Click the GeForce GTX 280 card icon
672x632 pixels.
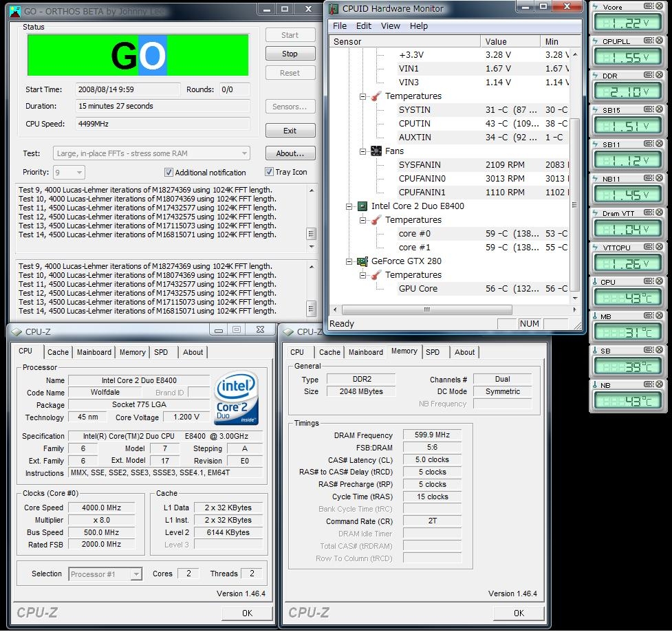tap(362, 261)
